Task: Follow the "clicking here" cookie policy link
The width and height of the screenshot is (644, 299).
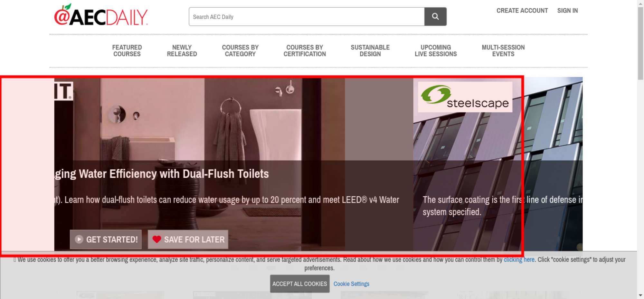Action: (519, 259)
